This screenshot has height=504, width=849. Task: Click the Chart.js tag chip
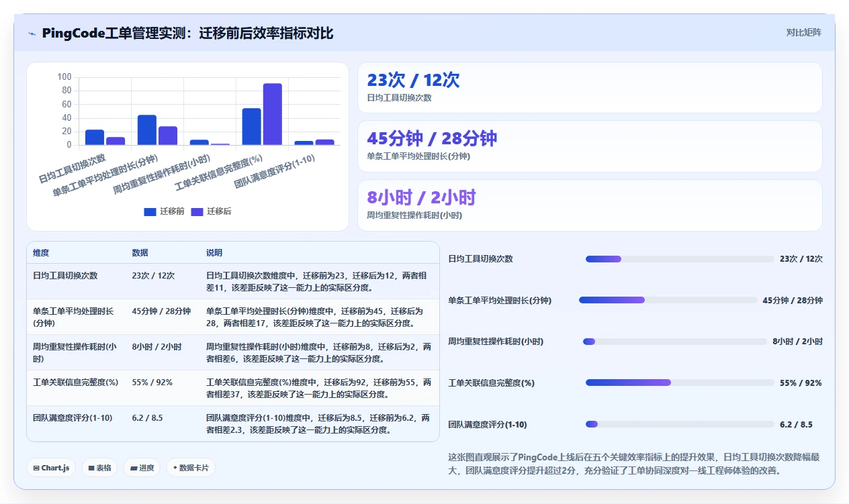(x=51, y=468)
